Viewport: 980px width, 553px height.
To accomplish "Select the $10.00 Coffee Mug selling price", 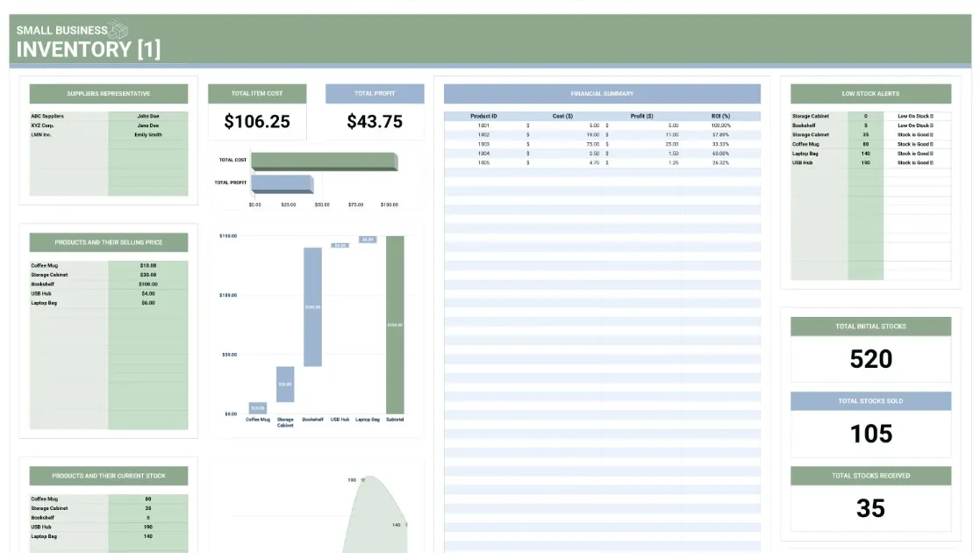I will tap(148, 266).
